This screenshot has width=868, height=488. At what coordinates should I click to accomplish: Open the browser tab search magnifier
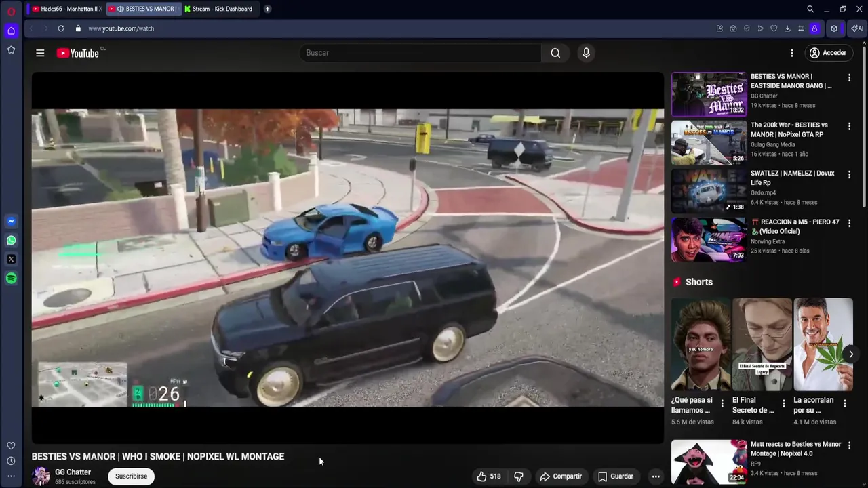[810, 9]
